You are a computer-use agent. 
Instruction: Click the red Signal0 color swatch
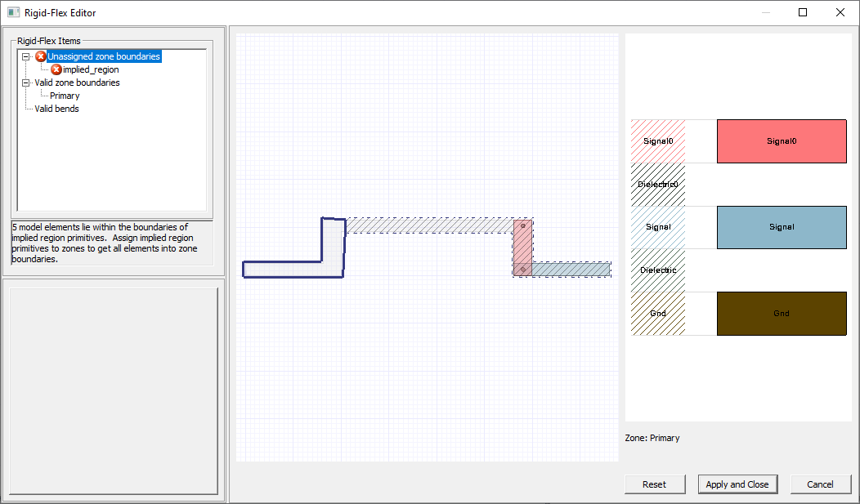point(782,140)
